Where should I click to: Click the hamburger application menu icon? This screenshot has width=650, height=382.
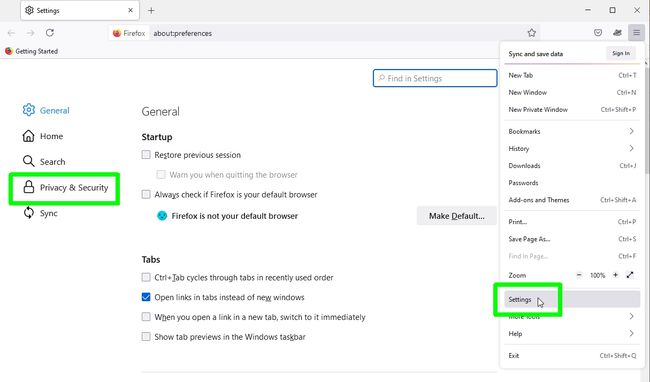[636, 33]
